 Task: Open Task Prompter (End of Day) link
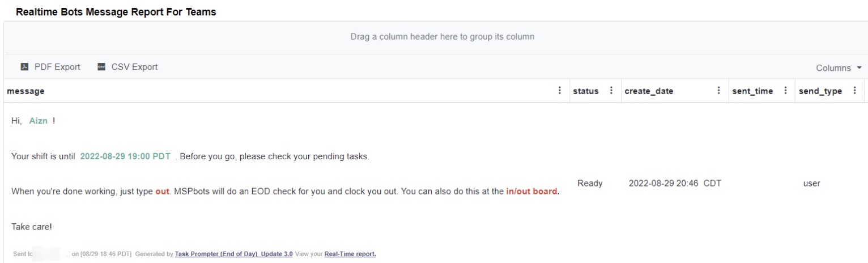(233, 254)
